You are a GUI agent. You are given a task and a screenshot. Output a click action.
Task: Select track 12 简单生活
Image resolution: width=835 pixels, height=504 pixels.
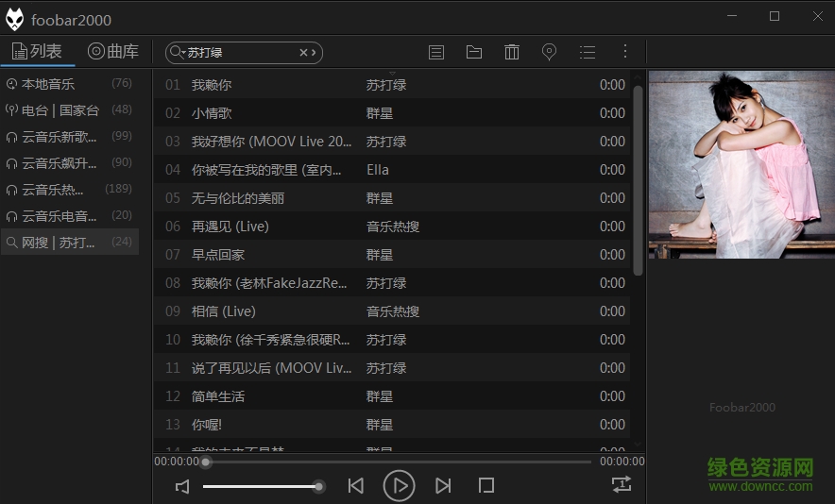[x=392, y=396]
